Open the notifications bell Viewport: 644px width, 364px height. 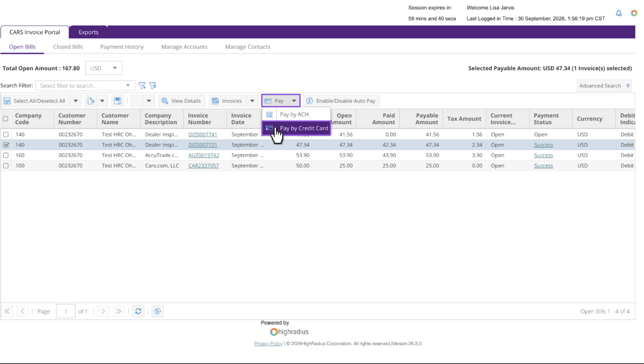tap(619, 13)
